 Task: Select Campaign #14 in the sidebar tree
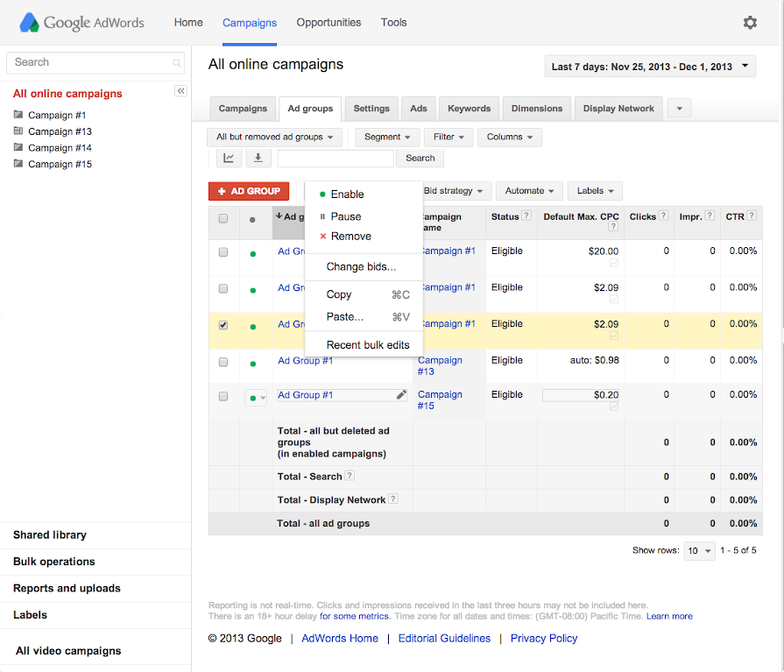click(60, 148)
